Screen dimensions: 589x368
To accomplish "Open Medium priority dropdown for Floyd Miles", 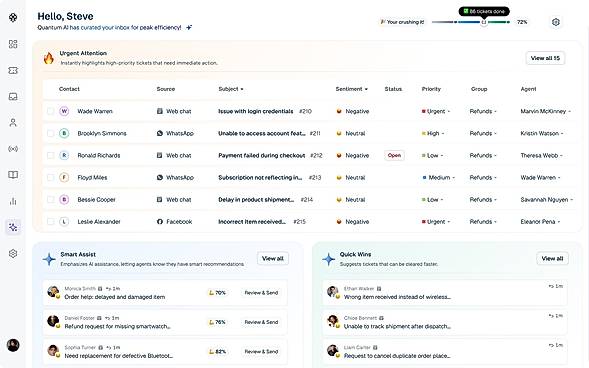I will tap(439, 177).
